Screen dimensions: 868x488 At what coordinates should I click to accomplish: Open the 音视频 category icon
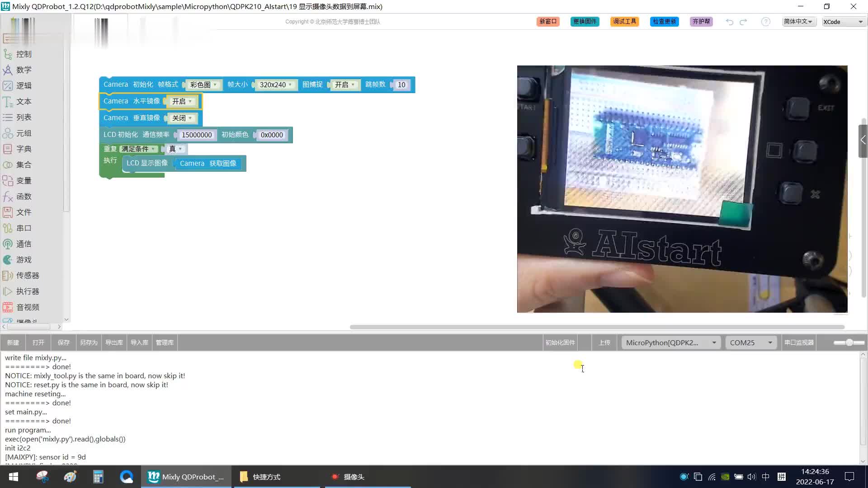[x=8, y=307]
